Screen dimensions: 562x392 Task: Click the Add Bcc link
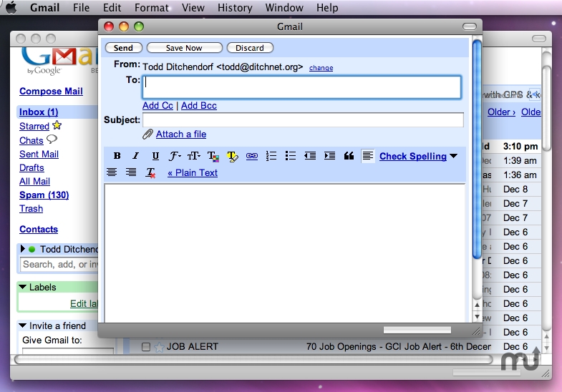point(198,106)
